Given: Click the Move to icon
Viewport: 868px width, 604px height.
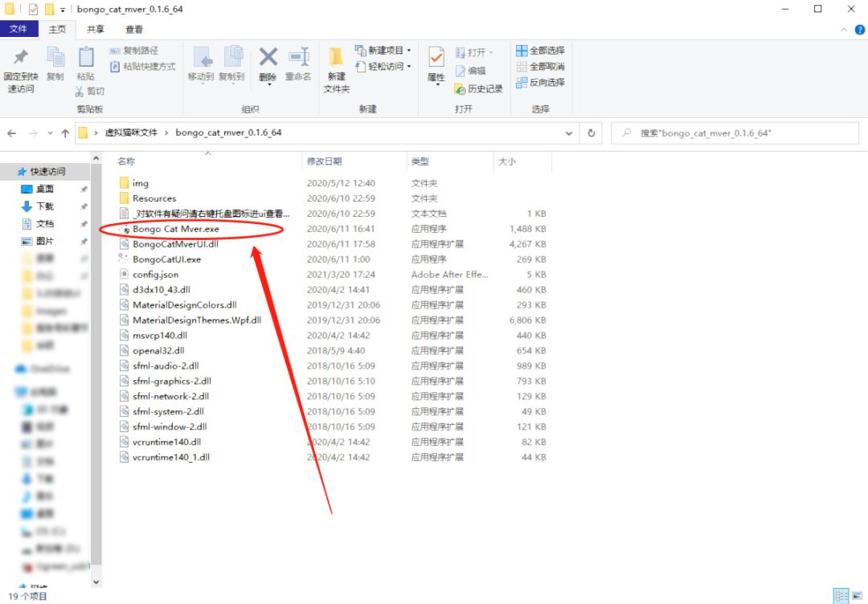Looking at the screenshot, I should 201,58.
